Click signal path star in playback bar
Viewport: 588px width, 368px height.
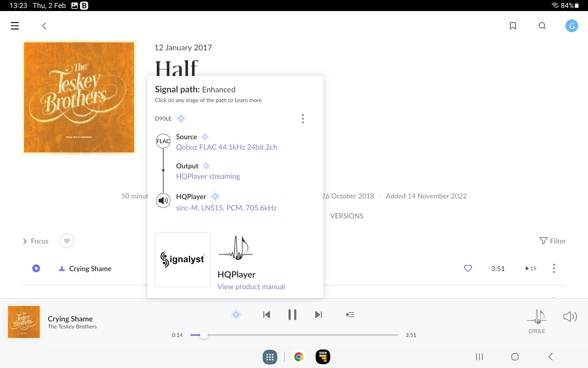pos(236,315)
